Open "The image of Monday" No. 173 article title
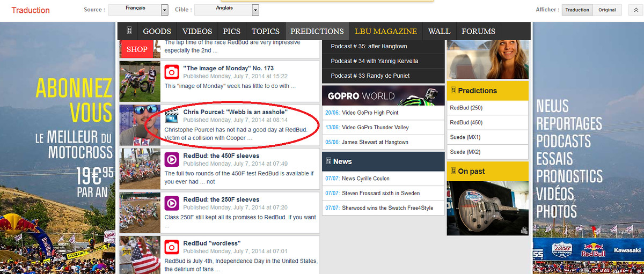The width and height of the screenshot is (644, 274). coord(229,68)
